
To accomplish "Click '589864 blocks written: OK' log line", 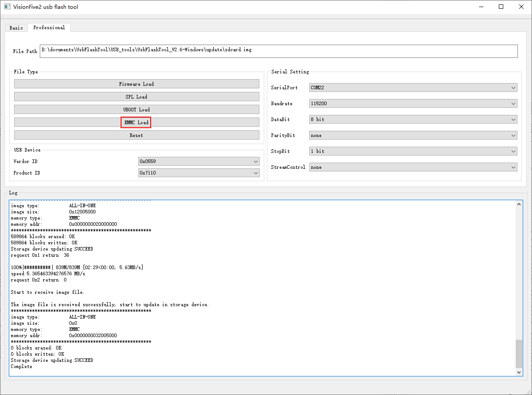I will [x=44, y=243].
